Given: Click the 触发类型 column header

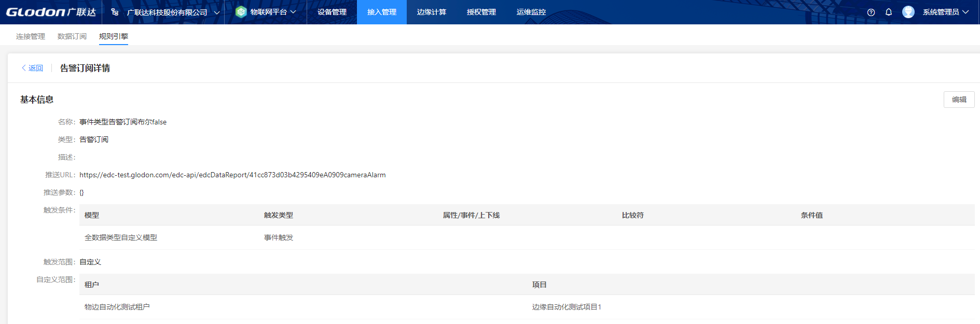Looking at the screenshot, I should pyautogui.click(x=279, y=215).
